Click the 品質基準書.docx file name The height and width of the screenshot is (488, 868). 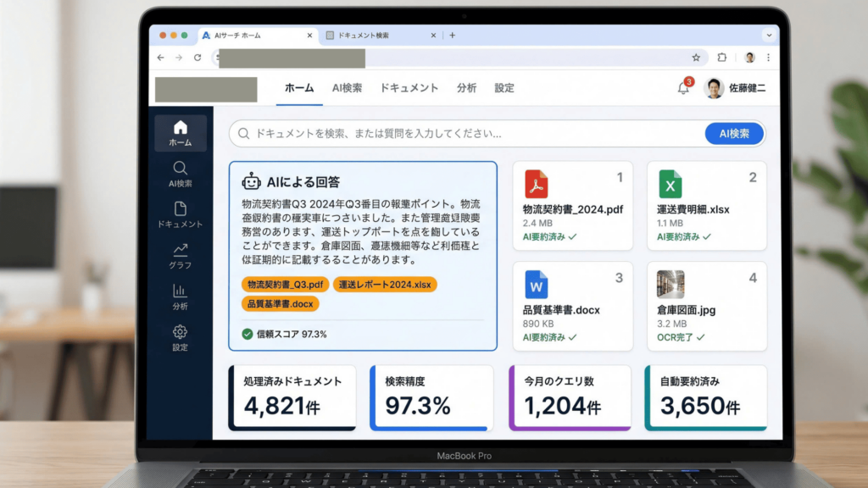coord(561,310)
